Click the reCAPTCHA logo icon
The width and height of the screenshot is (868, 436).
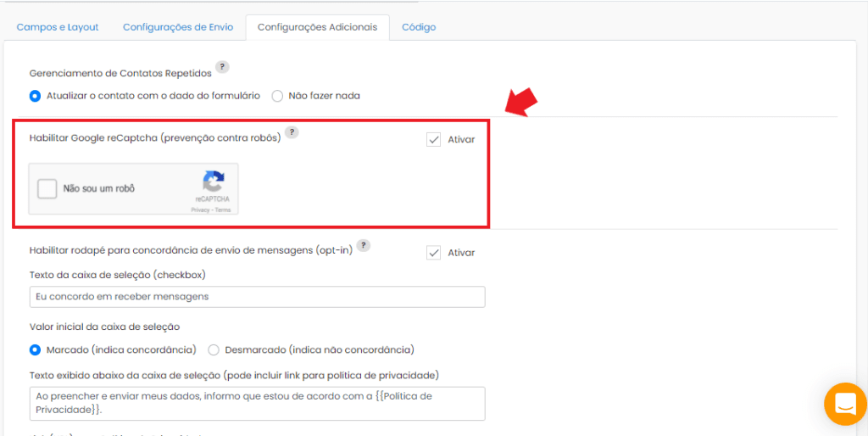tap(213, 182)
